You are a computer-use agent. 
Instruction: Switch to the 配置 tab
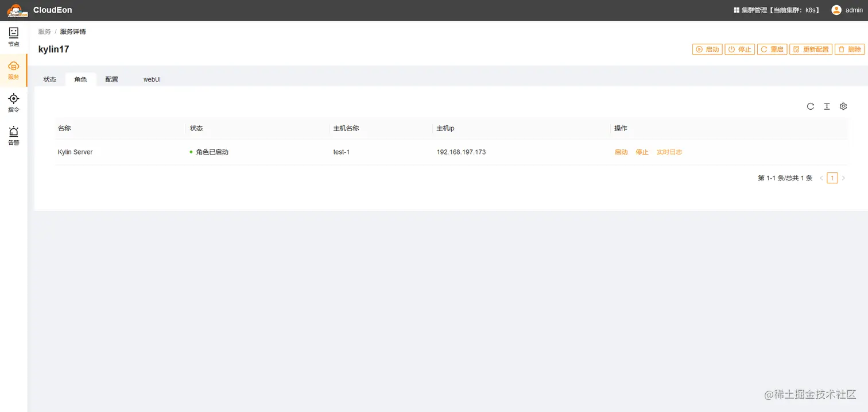[x=111, y=79]
